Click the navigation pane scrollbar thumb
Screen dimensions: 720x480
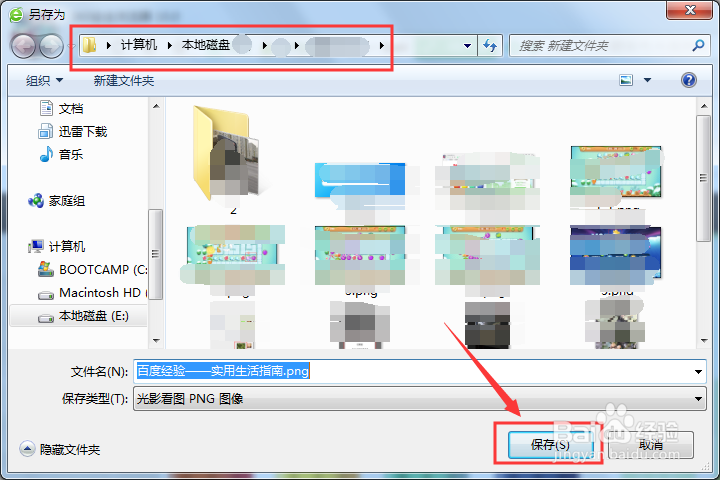point(156,254)
